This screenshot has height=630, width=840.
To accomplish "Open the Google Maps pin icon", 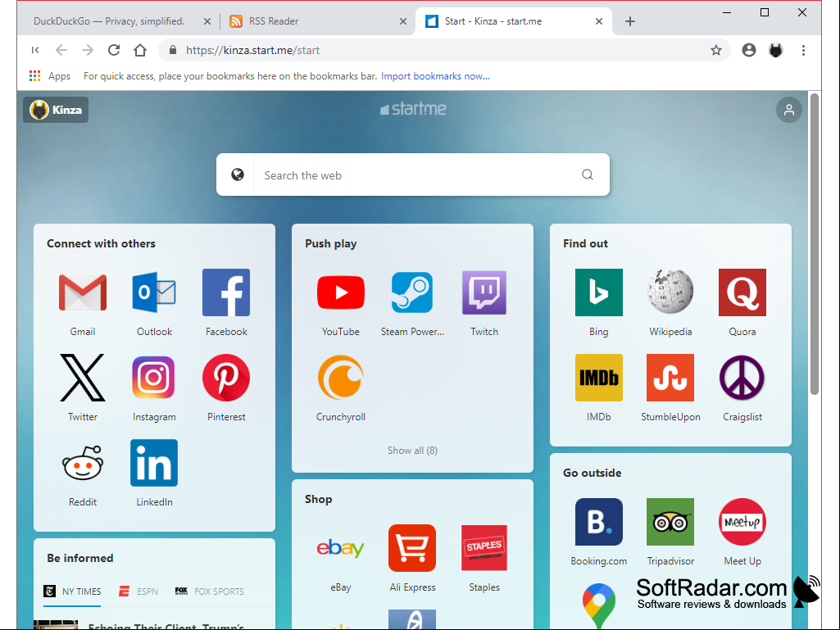I will 599,605.
